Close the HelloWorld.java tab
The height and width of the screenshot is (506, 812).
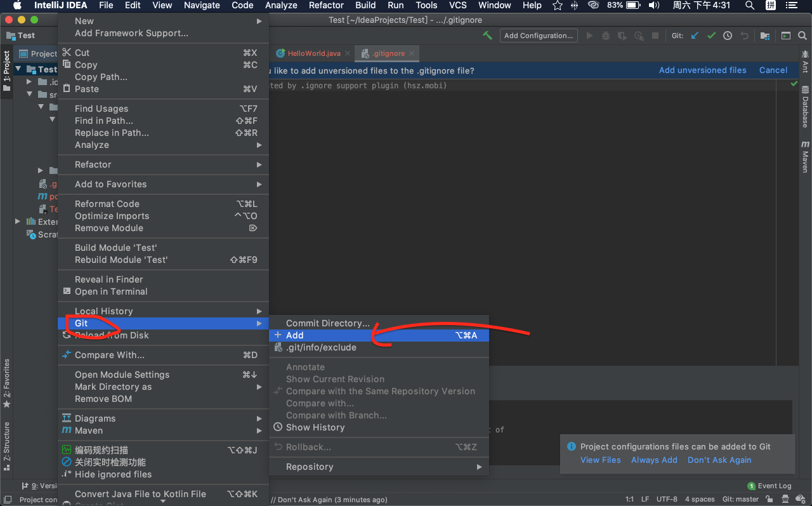pos(348,54)
